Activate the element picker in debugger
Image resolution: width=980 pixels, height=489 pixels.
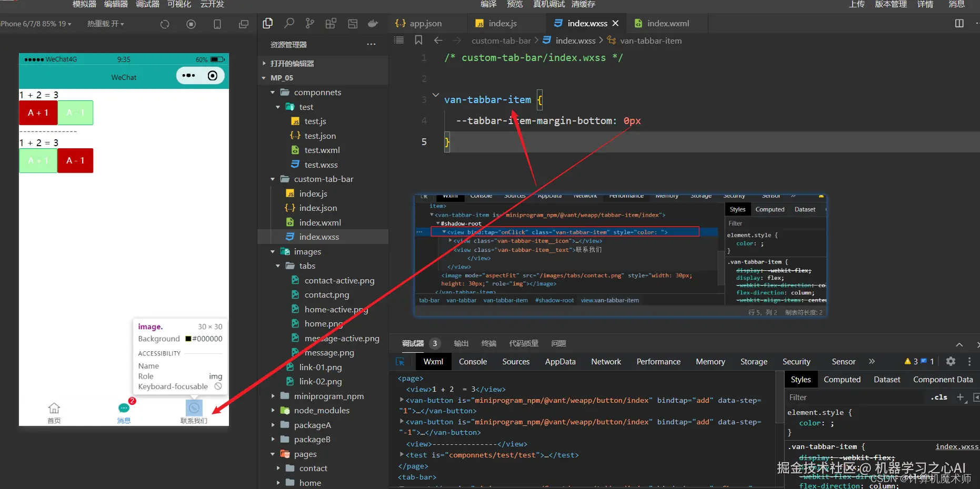(400, 362)
